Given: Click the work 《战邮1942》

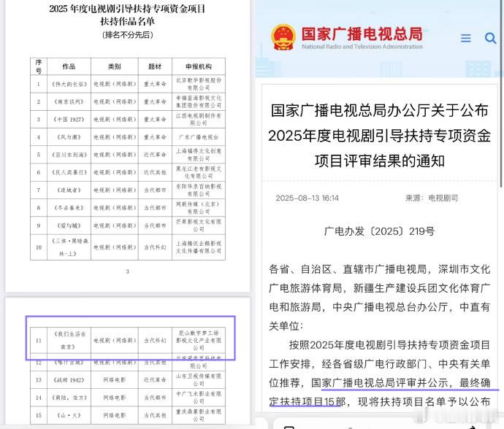Looking at the screenshot, I should (69, 380).
